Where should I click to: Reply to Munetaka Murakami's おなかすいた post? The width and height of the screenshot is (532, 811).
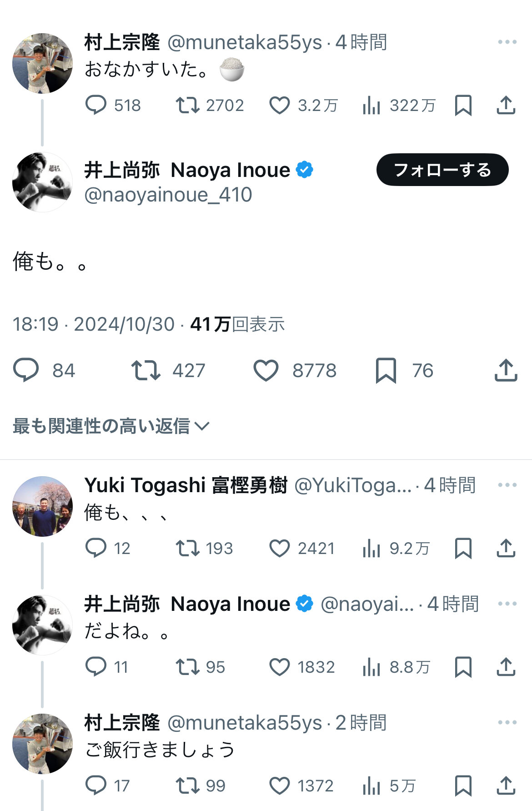tap(96, 105)
